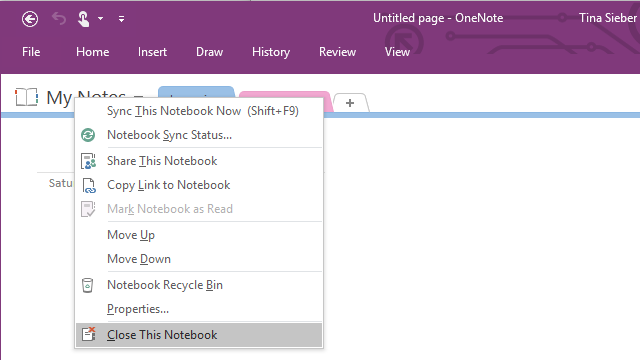The height and width of the screenshot is (360, 640).
Task: Choose Sync This Notebook Now
Action: click(x=199, y=111)
